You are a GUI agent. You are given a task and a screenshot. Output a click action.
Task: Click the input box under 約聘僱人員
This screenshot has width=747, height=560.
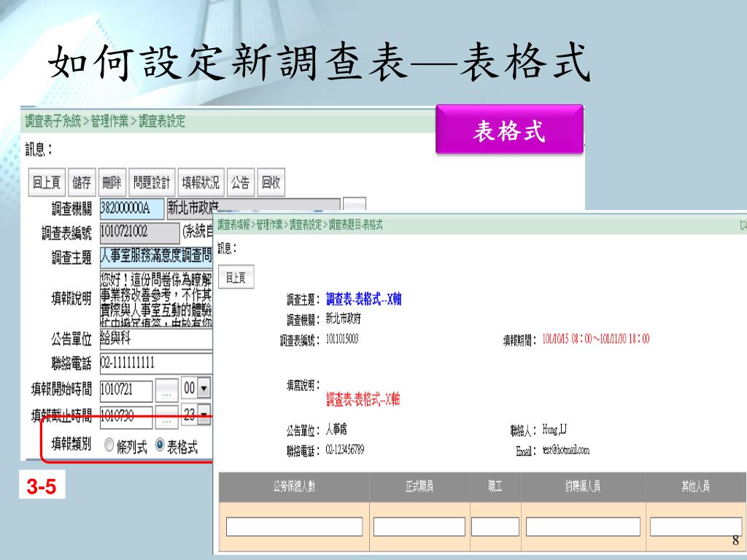583,527
